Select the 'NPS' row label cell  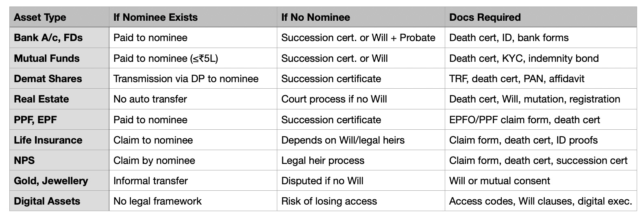tap(59, 160)
